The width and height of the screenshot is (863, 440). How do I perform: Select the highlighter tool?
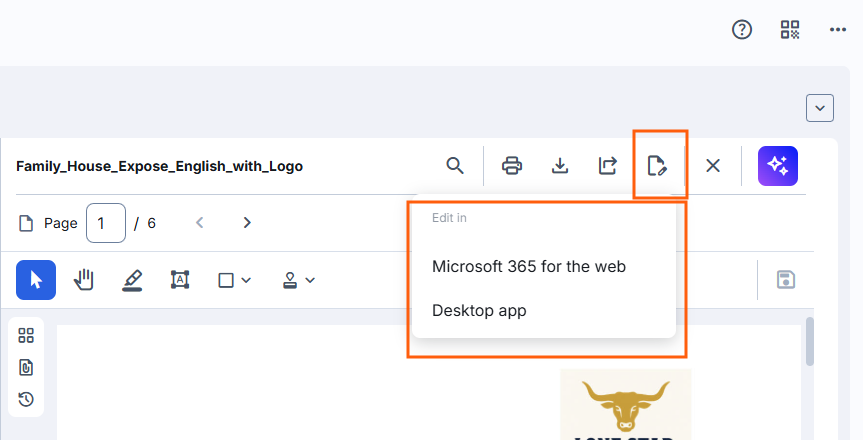pos(132,280)
